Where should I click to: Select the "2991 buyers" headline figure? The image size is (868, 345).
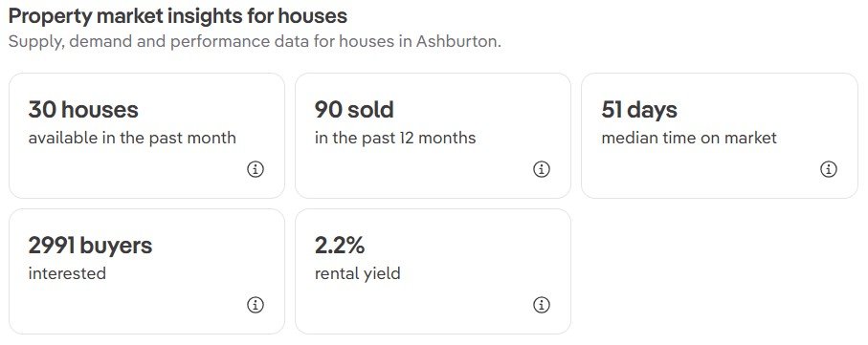click(x=90, y=246)
